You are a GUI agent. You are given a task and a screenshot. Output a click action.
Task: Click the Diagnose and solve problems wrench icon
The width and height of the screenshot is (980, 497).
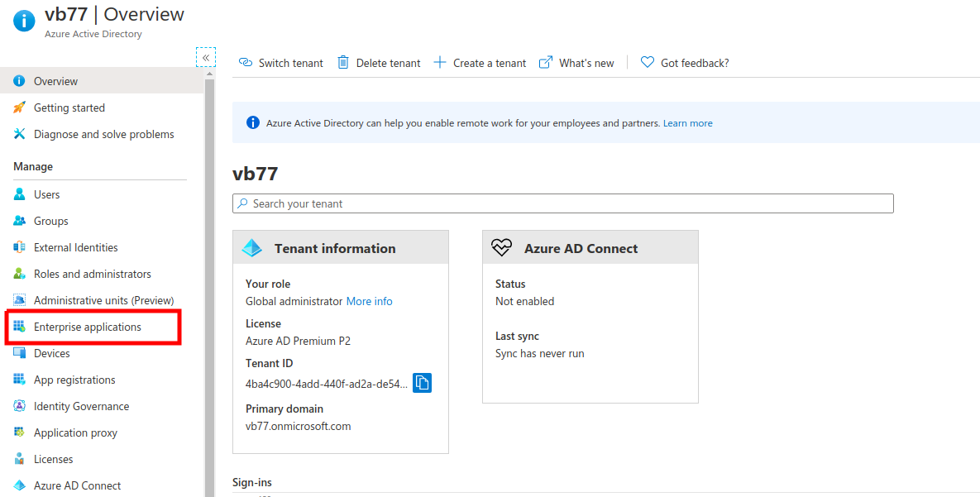coord(19,135)
